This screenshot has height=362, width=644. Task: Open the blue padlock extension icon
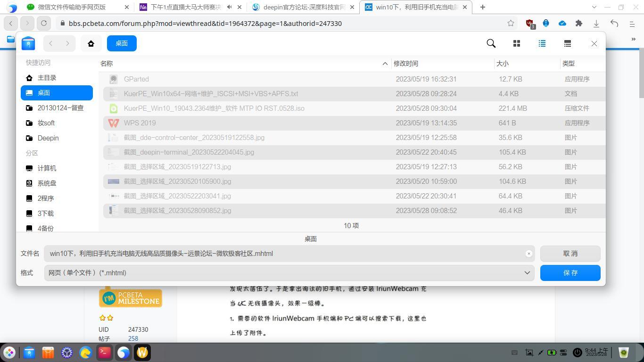(x=546, y=23)
